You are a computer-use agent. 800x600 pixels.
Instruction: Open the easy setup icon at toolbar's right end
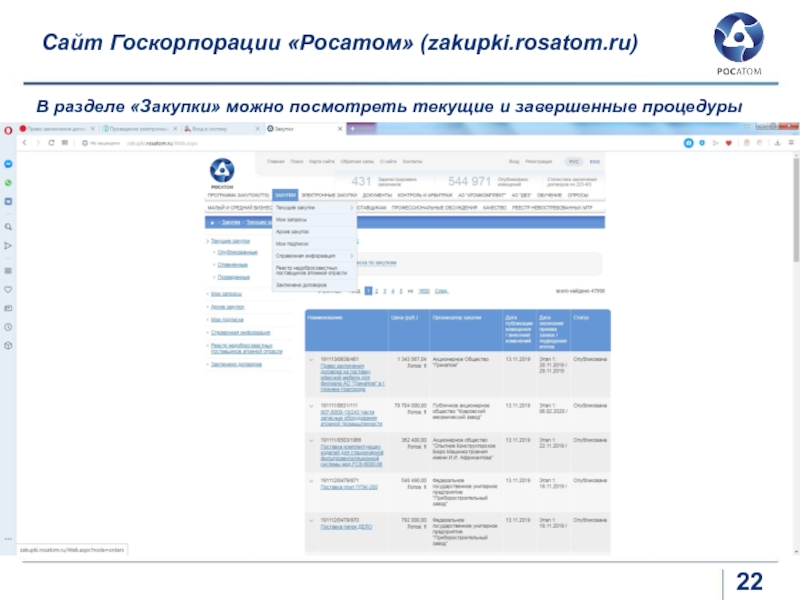(x=791, y=143)
